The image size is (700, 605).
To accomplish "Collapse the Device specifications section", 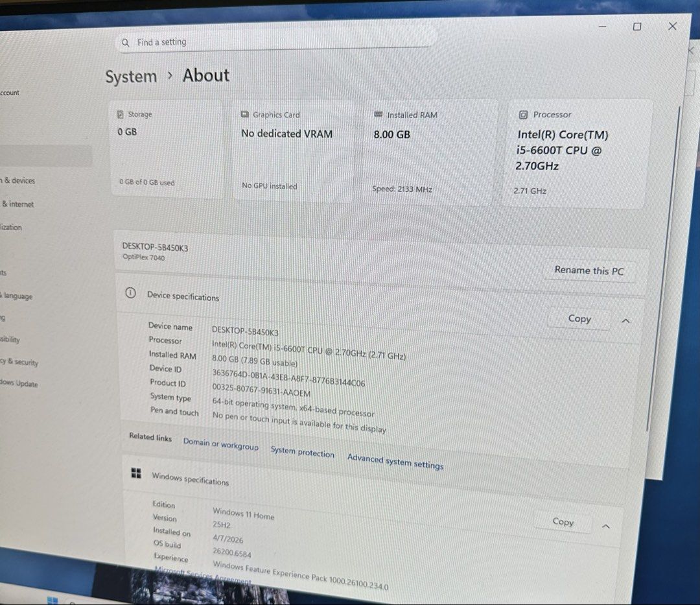I will tap(625, 321).
